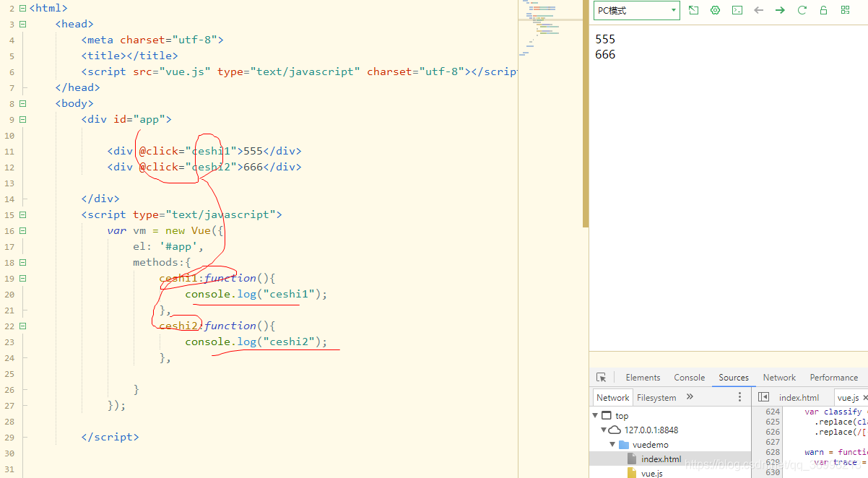The image size is (868, 478).
Task: Open the Performance devtools tab
Action: click(834, 378)
